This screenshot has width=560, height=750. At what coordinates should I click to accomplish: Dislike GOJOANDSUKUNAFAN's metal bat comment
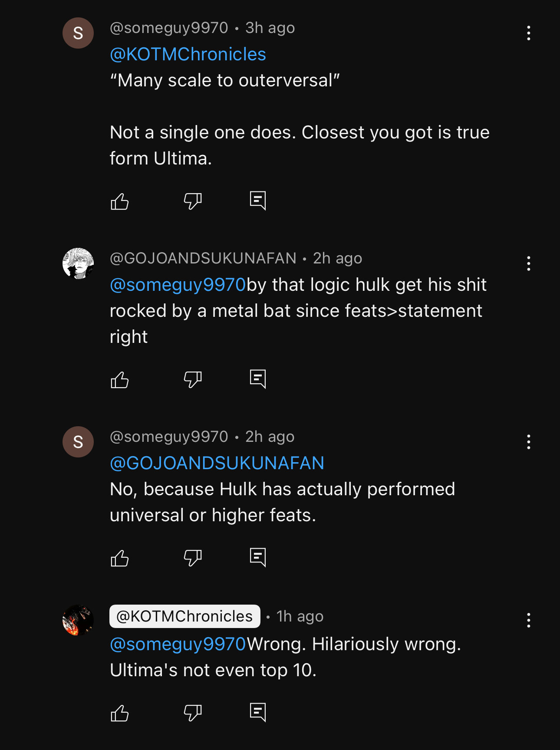[193, 380]
